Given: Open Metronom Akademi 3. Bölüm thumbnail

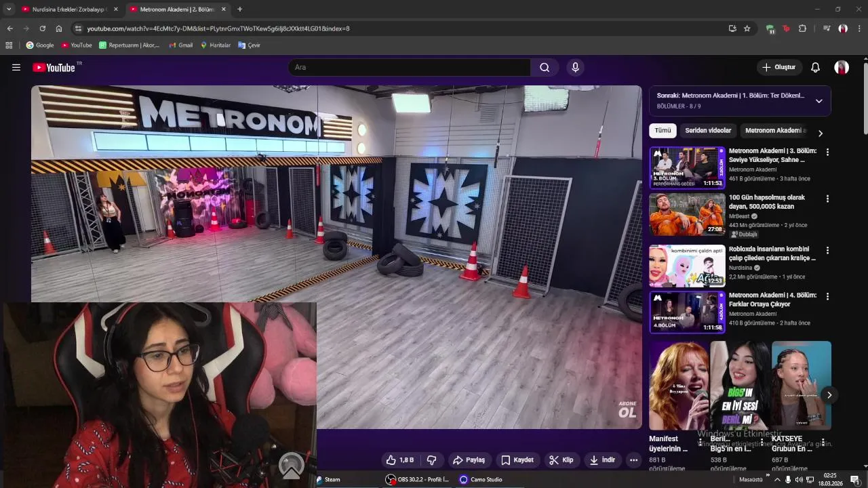Looking at the screenshot, I should coord(687,167).
